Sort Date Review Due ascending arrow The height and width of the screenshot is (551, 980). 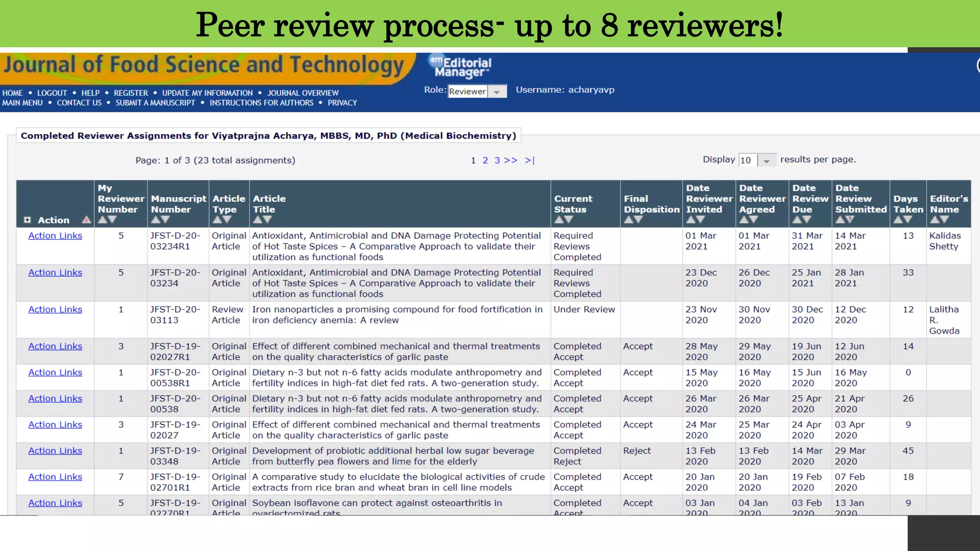[797, 220]
